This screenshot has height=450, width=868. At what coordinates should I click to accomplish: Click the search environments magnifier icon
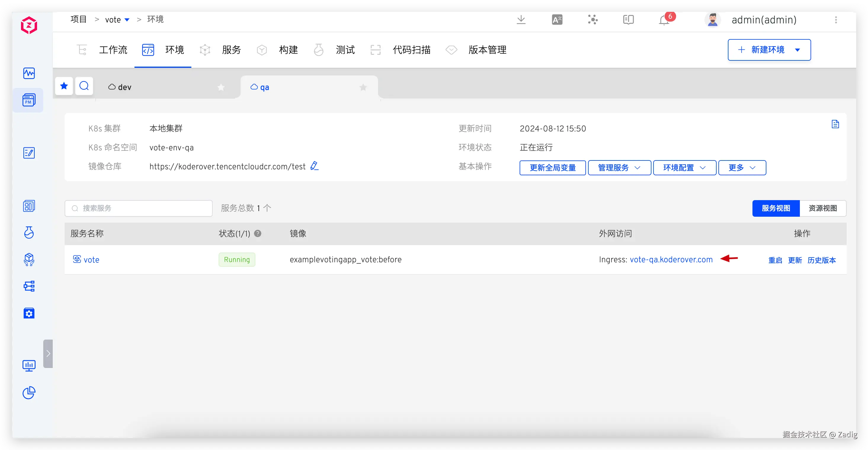point(84,86)
